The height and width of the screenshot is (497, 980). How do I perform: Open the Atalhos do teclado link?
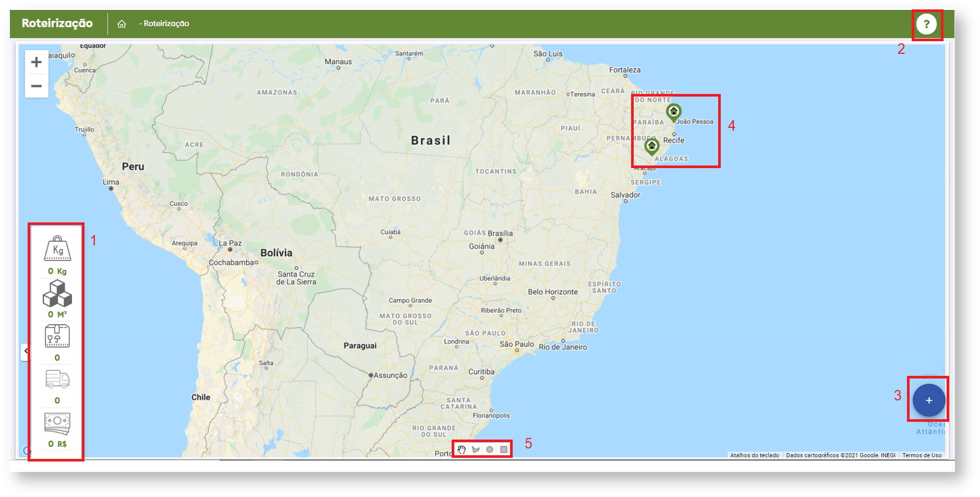[755, 455]
